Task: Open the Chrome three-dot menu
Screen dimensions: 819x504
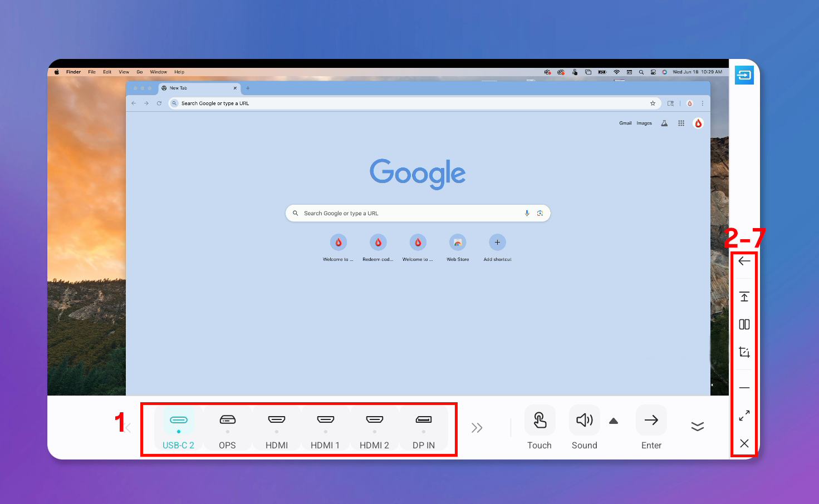Action: point(702,103)
